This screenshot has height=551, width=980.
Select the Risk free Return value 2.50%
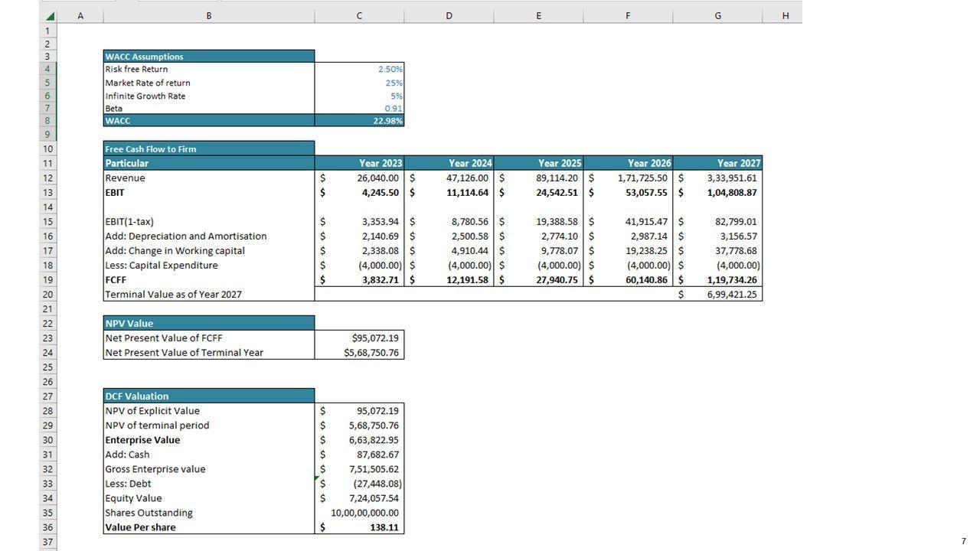[x=359, y=70]
